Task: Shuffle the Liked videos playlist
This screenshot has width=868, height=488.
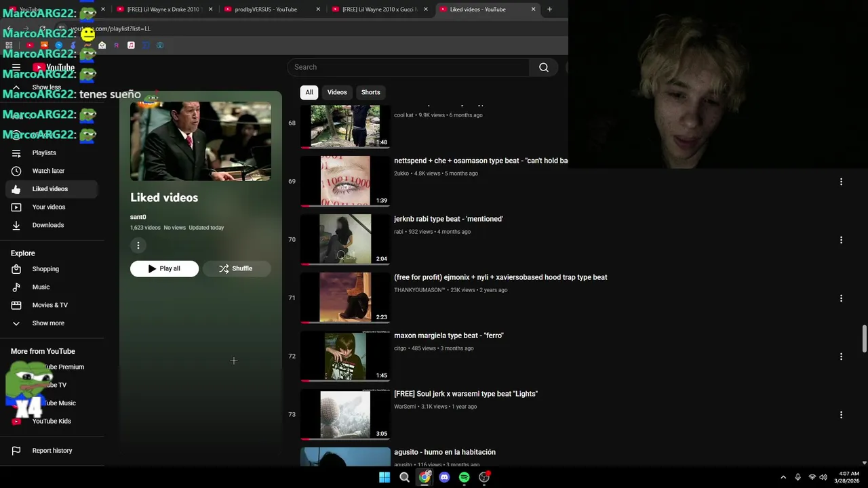Action: coord(236,268)
